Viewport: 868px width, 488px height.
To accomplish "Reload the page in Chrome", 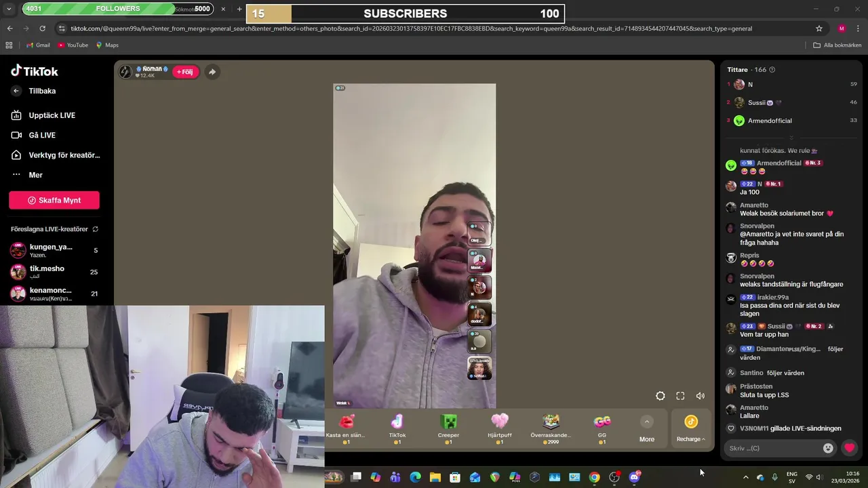I will (x=42, y=28).
